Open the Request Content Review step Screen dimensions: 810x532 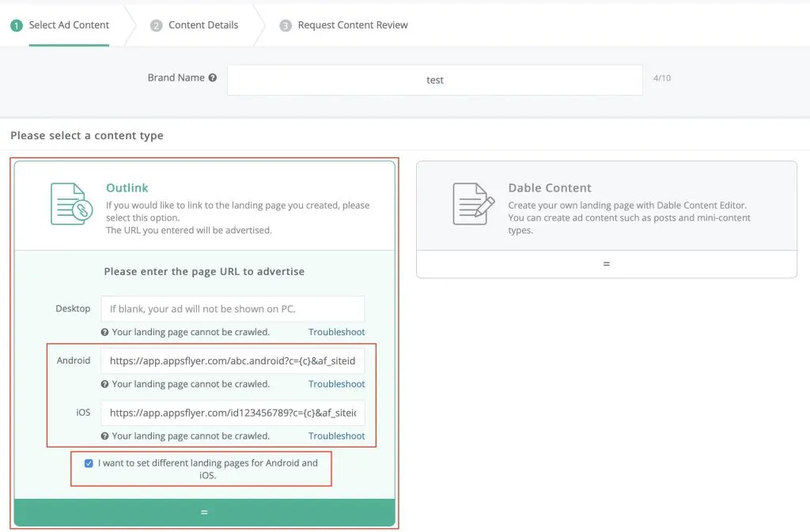click(x=353, y=25)
